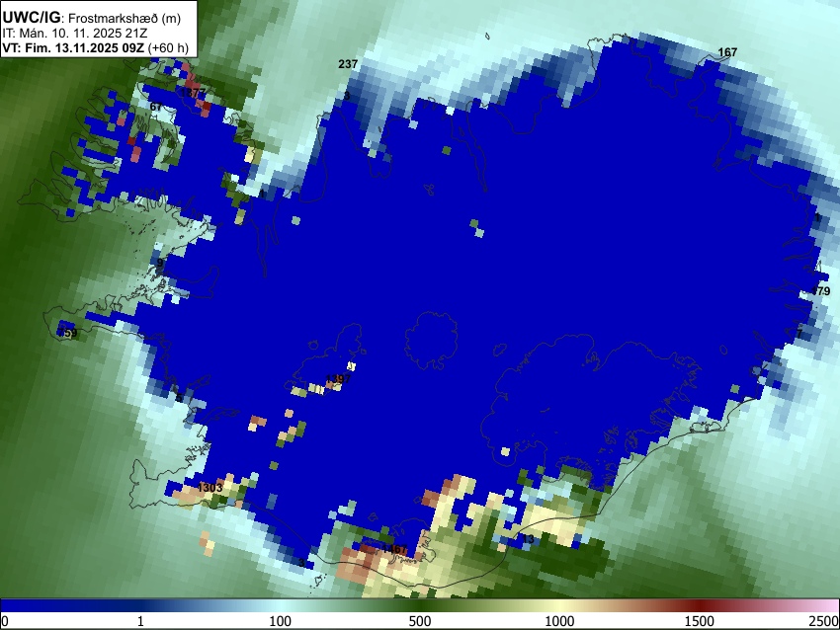The image size is (840, 630).
Task: Click the valid time line 'VT: Fim. 13.11.2025 09Z'
Action: click(x=73, y=47)
